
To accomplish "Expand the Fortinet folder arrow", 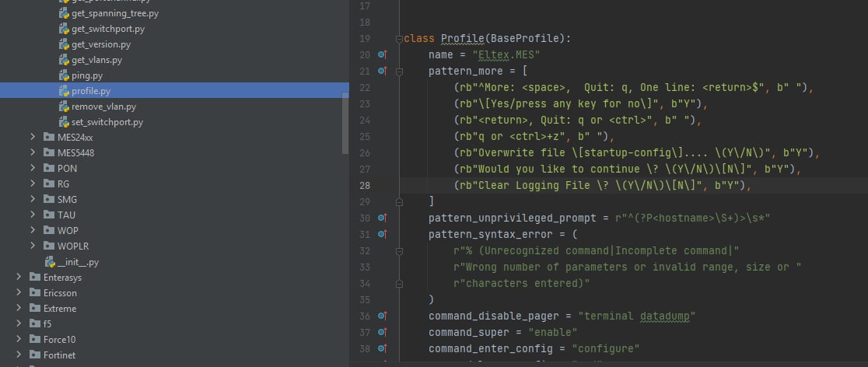I will pos(19,355).
